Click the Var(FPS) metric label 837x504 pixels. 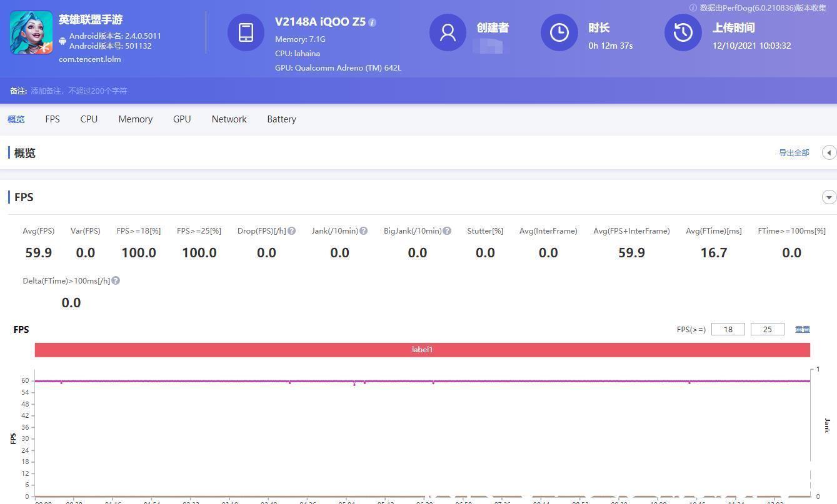point(86,231)
